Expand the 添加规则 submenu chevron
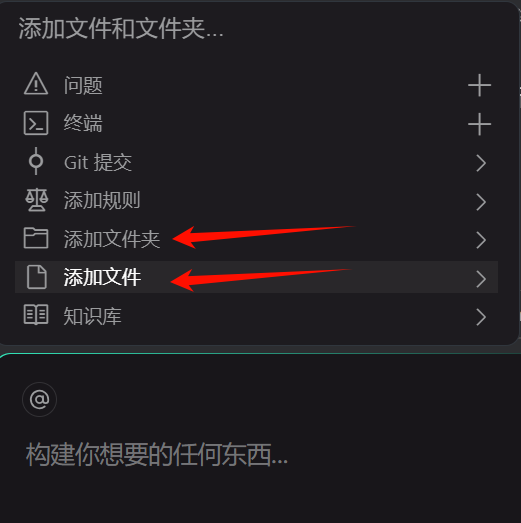 [481, 202]
